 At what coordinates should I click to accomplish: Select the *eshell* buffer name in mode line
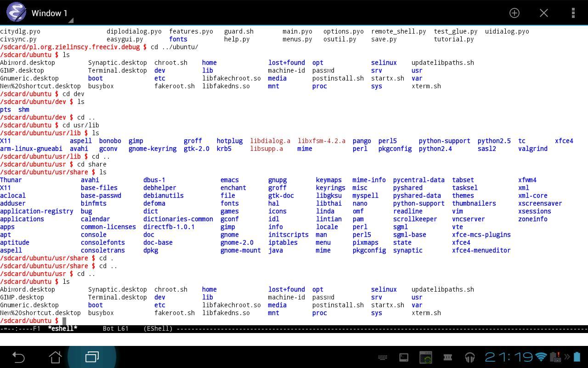click(x=62, y=328)
